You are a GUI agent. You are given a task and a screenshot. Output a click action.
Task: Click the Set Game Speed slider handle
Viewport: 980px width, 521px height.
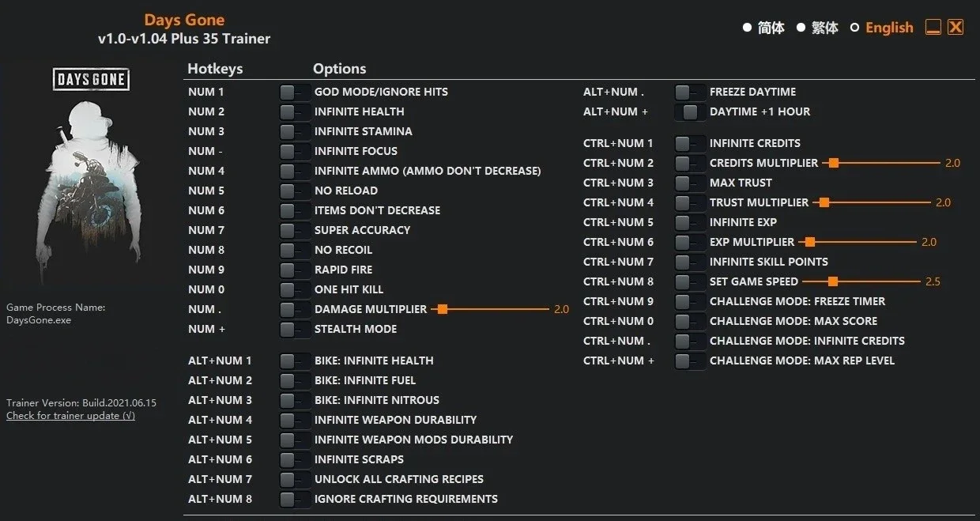pyautogui.click(x=832, y=281)
